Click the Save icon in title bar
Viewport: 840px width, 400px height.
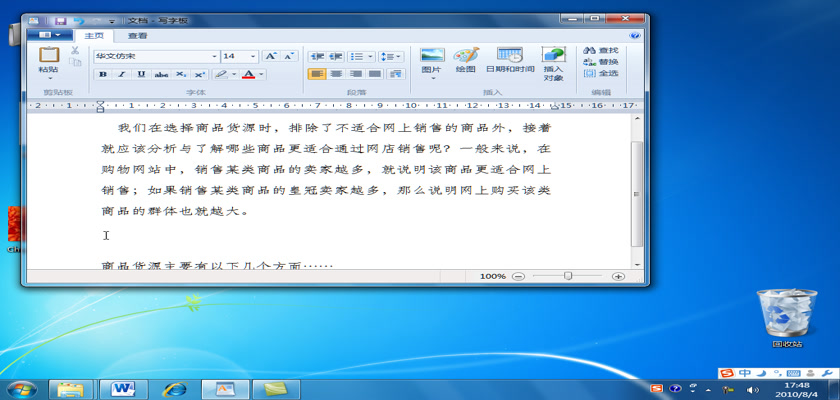point(61,21)
